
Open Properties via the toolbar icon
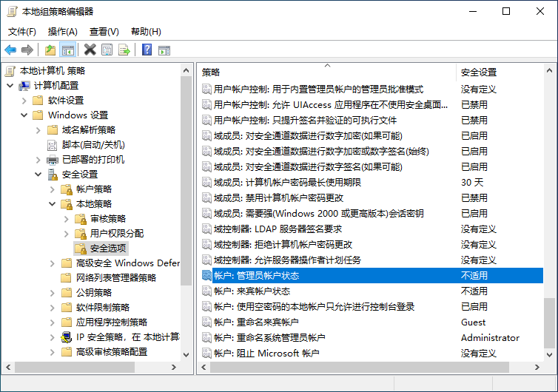[x=107, y=50]
